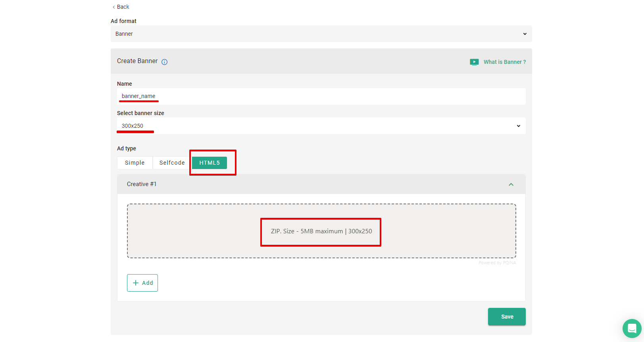This screenshot has height=342, width=644.
Task: Select the Simple ad type
Action: tap(135, 163)
